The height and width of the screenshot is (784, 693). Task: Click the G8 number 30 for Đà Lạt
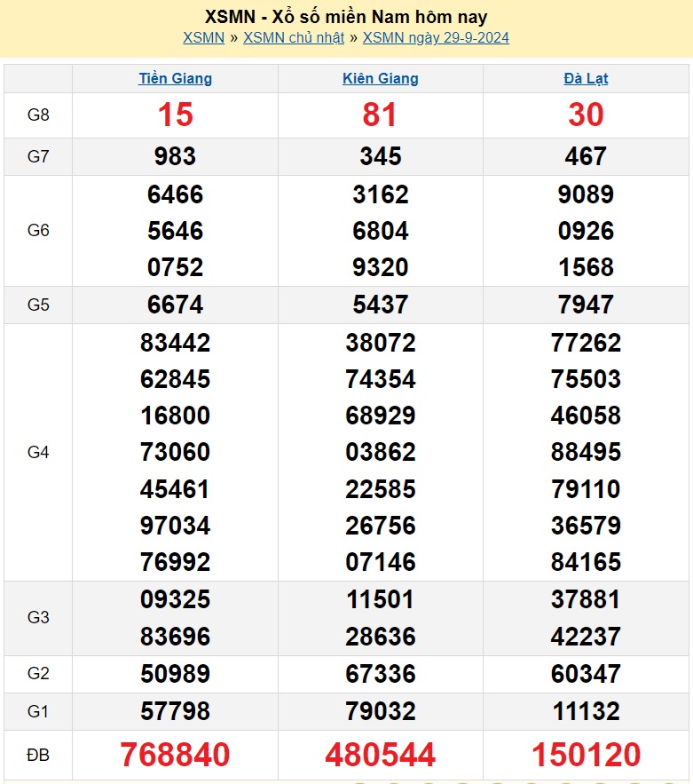(x=586, y=115)
